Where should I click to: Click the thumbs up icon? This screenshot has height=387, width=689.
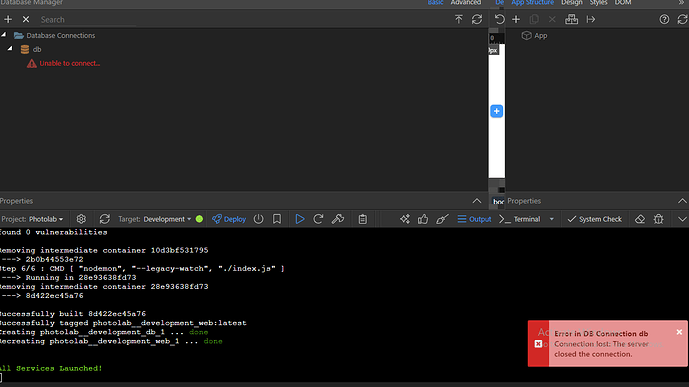pyautogui.click(x=423, y=219)
